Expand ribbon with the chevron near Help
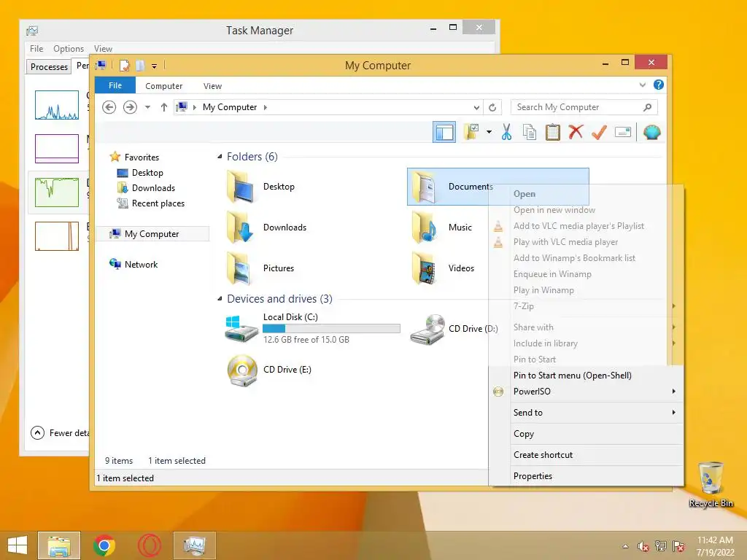Screen dimensions: 747x560 643,85
